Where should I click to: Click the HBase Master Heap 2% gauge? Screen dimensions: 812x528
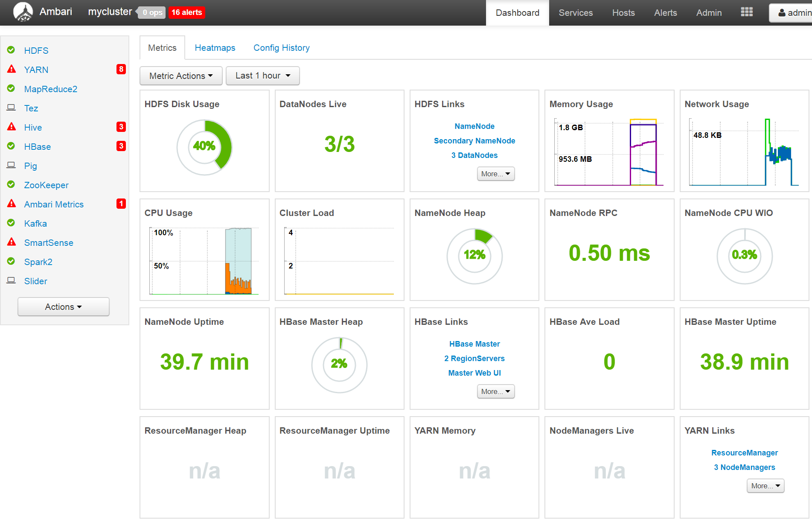339,365
